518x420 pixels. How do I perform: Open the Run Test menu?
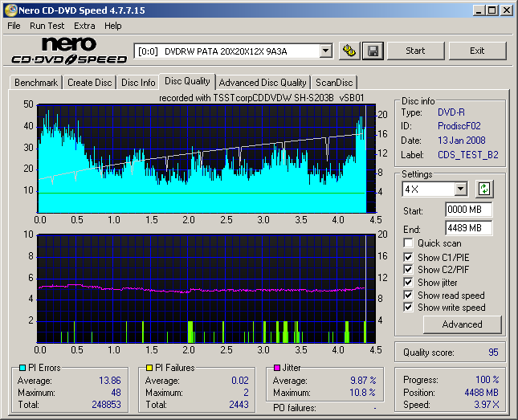tap(47, 26)
